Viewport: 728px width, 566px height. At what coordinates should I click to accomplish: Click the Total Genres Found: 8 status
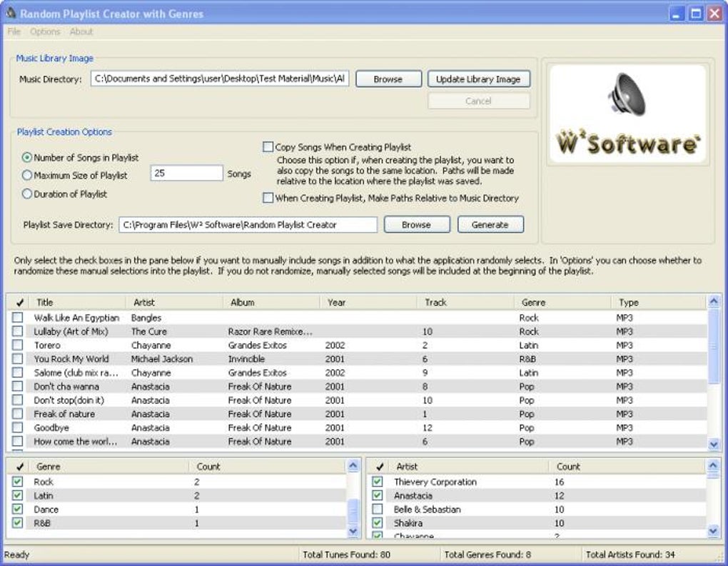tap(487, 555)
